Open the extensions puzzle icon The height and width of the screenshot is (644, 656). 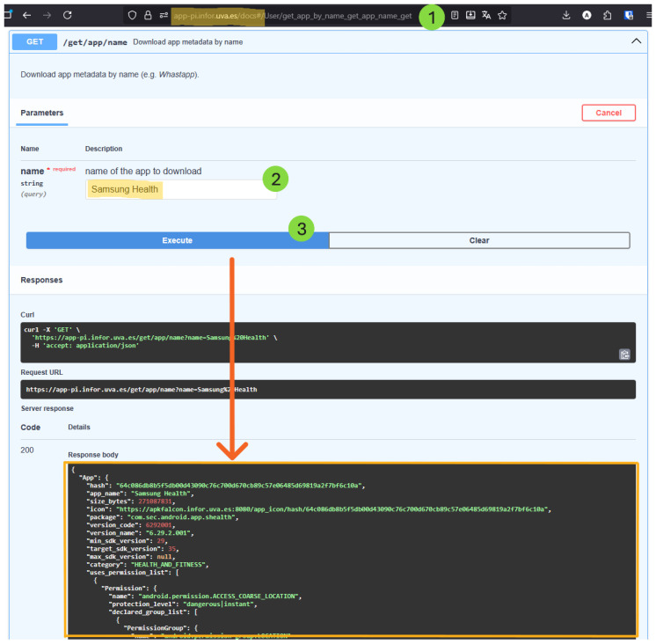(x=607, y=16)
